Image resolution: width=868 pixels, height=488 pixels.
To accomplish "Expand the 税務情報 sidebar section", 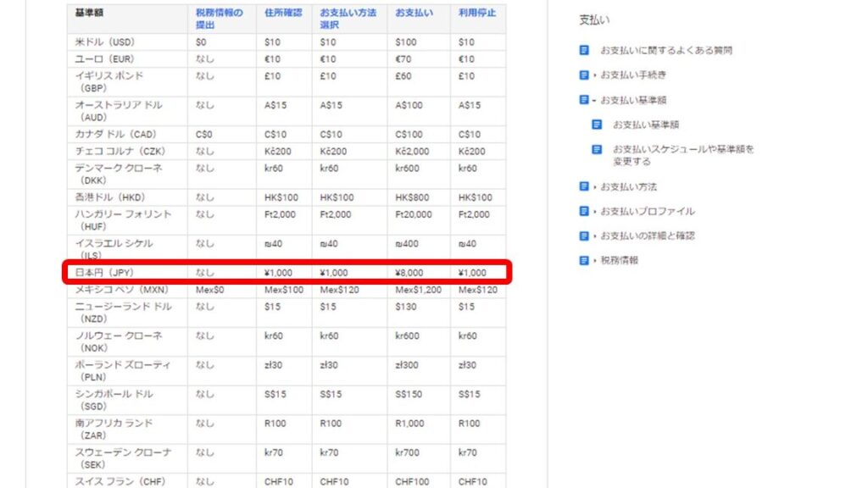I will 619,260.
